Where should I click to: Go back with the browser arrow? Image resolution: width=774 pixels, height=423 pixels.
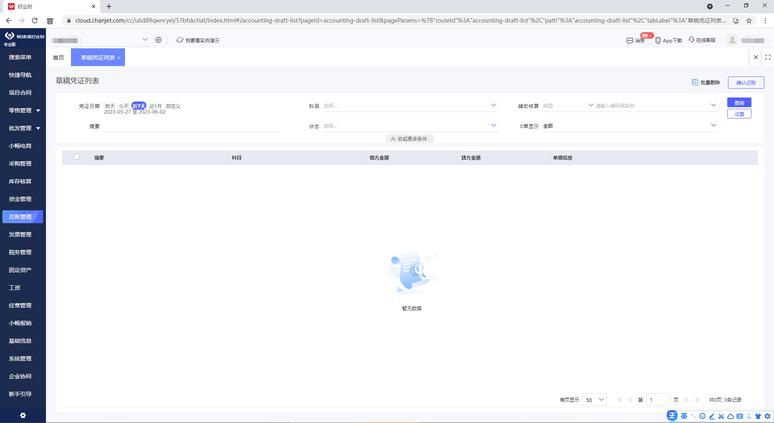8,21
